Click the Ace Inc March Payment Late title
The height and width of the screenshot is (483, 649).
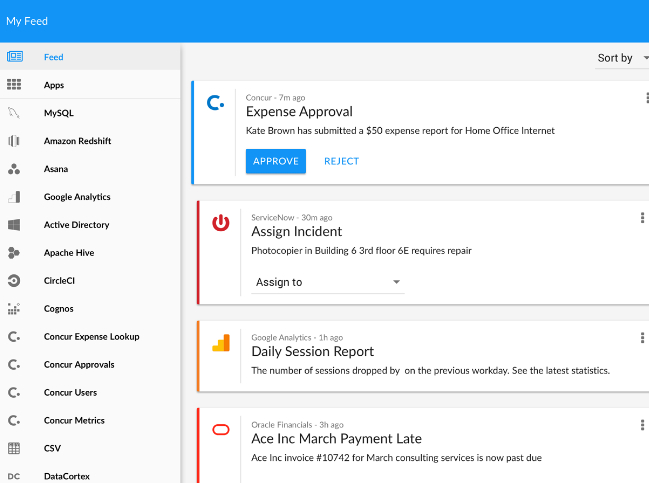(x=337, y=439)
